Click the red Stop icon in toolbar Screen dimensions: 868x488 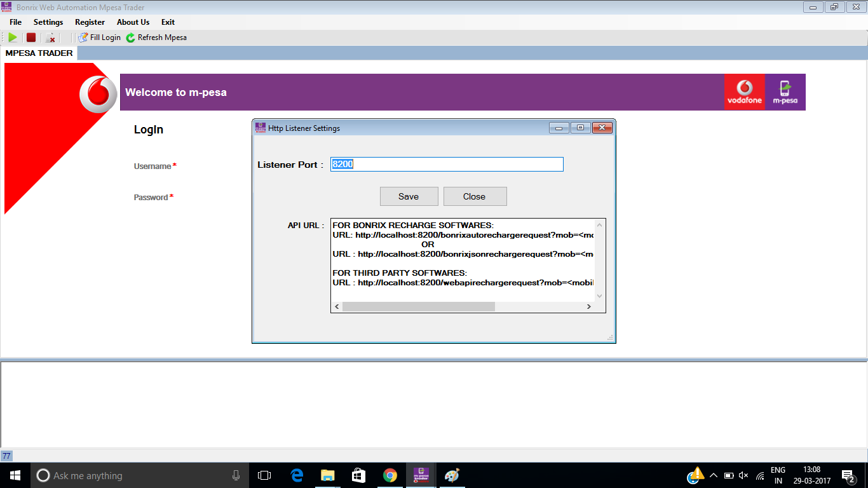(x=31, y=37)
